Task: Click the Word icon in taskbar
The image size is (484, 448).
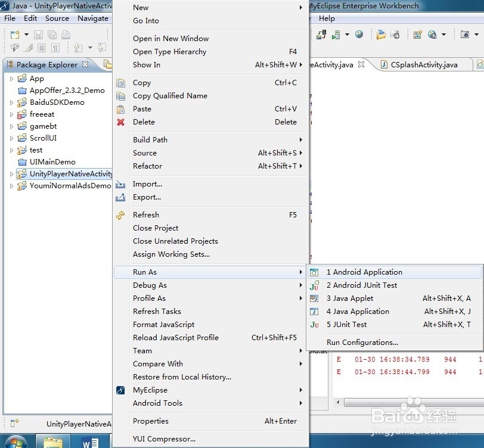Action: click(x=91, y=441)
